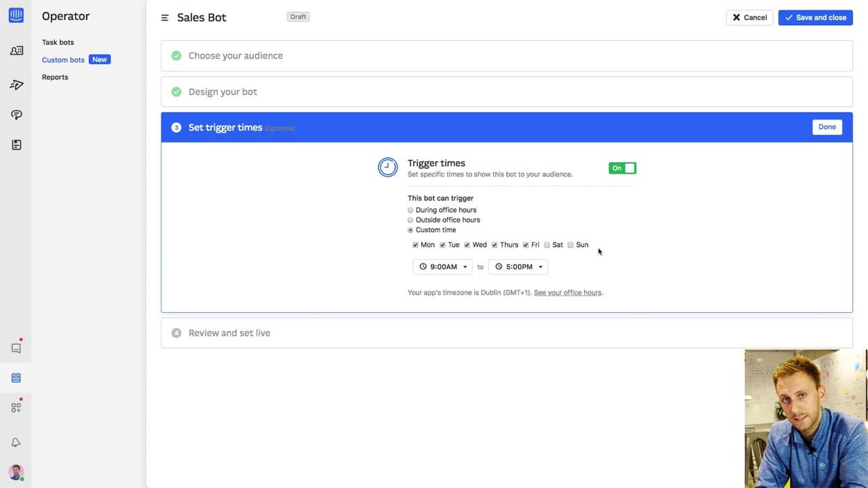Open the notifications bell icon
Image resolution: width=868 pixels, height=488 pixels.
click(x=16, y=443)
